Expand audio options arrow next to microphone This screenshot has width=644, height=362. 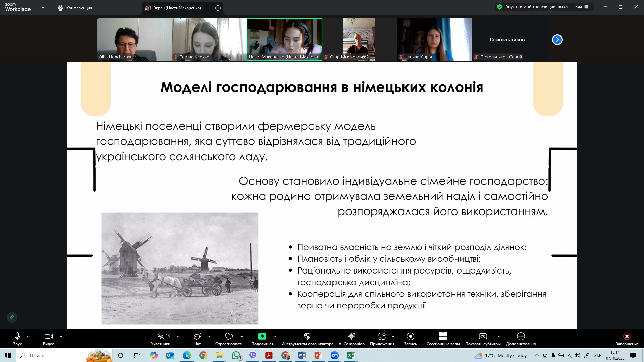[28, 336]
